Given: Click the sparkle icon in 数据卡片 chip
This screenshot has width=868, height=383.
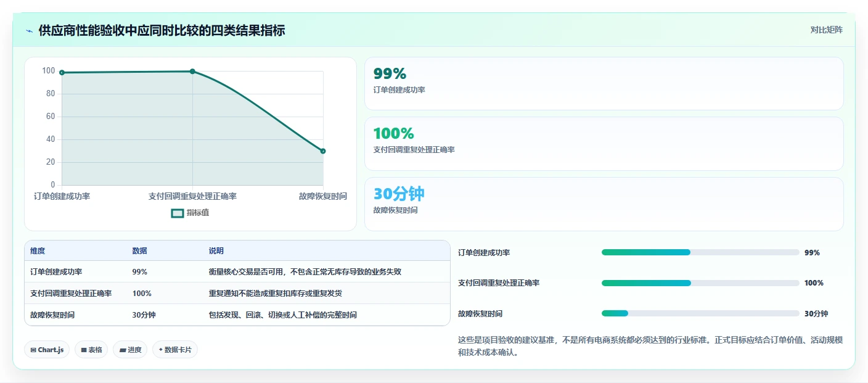Looking at the screenshot, I should [x=161, y=350].
